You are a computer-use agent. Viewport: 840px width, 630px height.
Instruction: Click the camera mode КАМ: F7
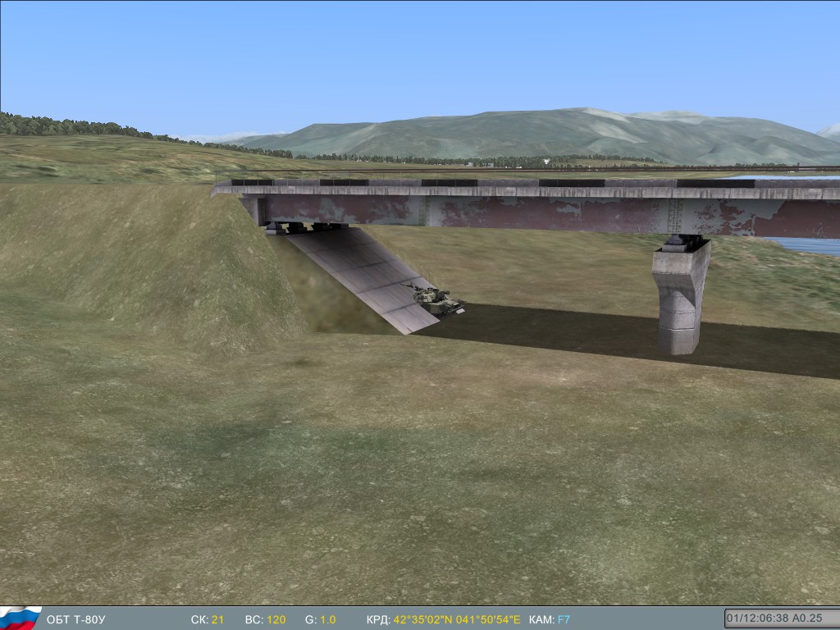coord(550,620)
